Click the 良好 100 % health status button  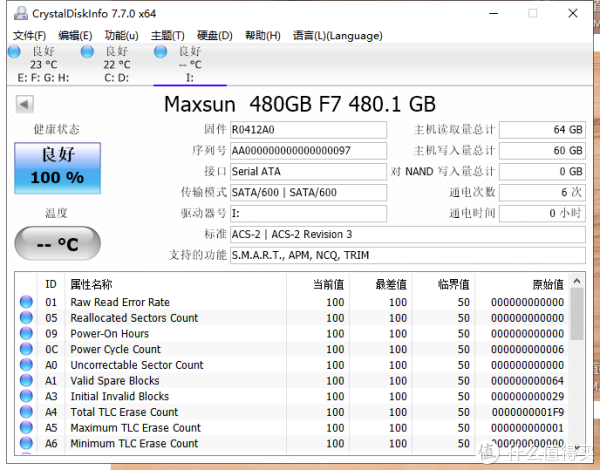tap(57, 168)
